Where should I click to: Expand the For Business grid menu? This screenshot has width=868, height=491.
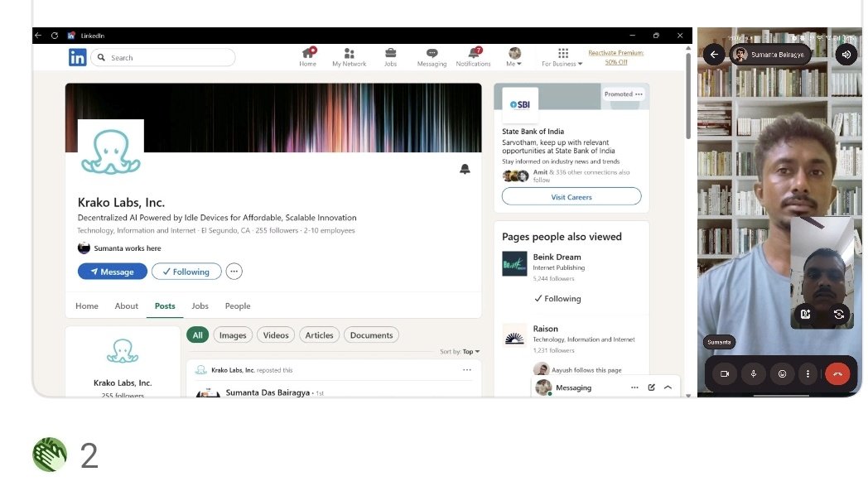point(562,57)
